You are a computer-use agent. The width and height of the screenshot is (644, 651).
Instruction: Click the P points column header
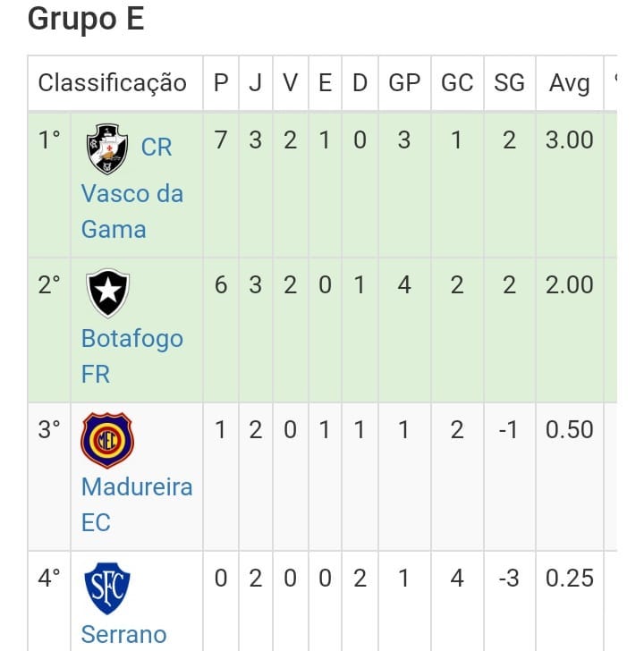pyautogui.click(x=221, y=83)
